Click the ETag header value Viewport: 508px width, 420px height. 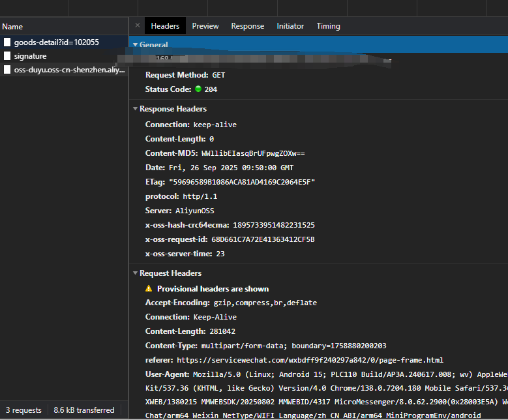point(242,182)
